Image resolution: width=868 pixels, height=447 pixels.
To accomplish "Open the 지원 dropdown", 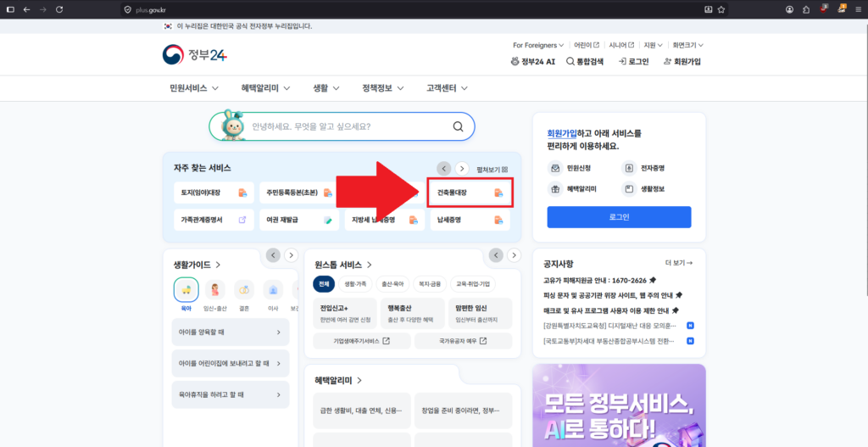I will [653, 45].
